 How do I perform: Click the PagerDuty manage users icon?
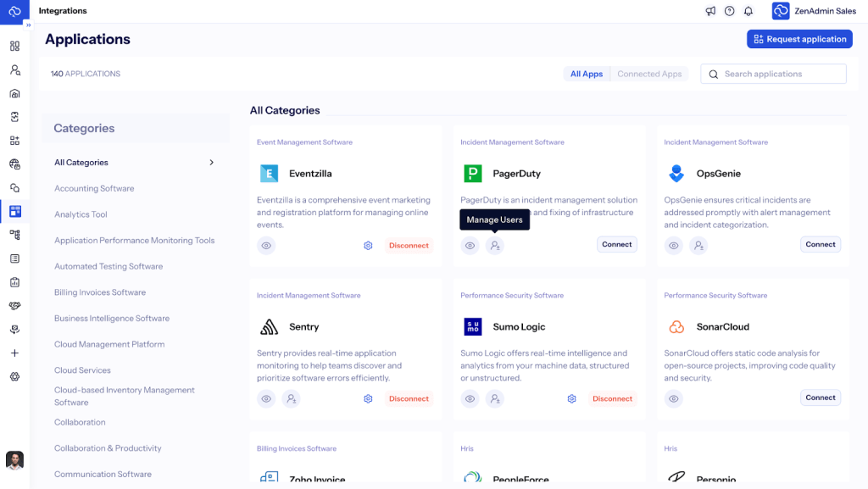pos(495,246)
